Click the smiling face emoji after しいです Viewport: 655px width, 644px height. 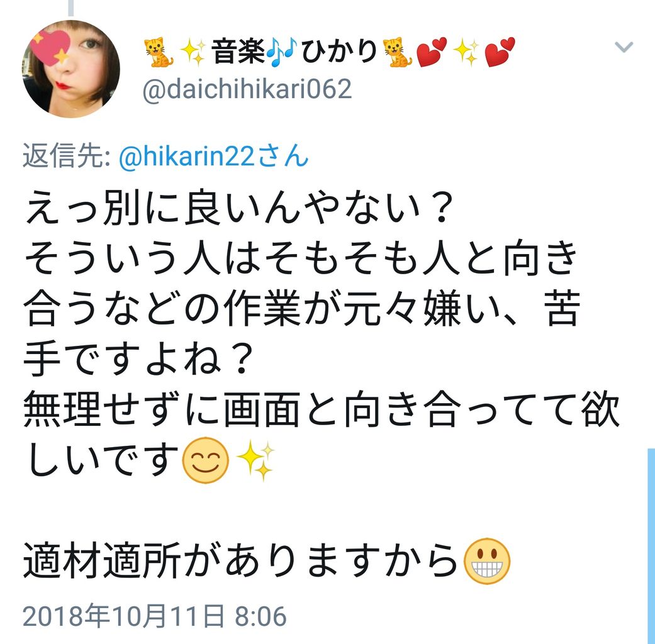point(206,460)
